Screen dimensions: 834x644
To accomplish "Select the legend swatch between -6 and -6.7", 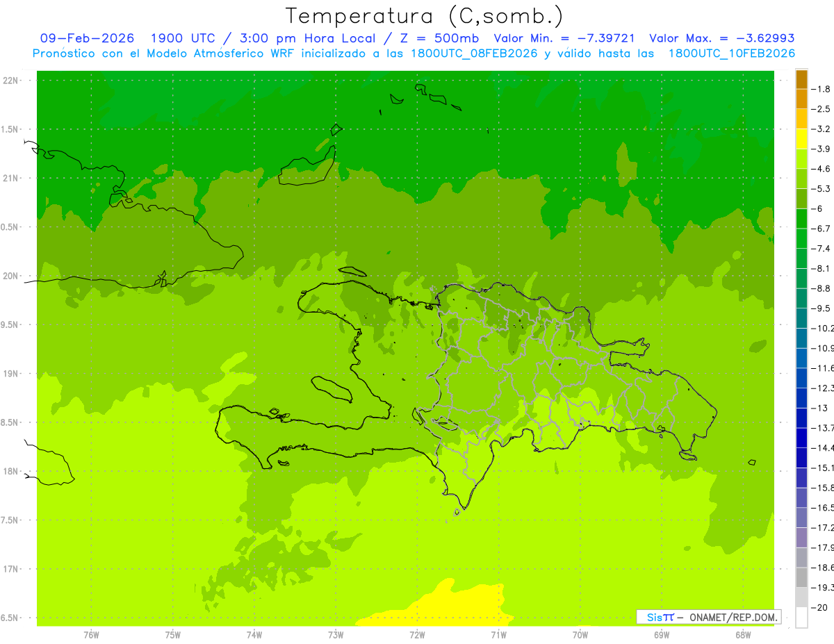I will [801, 219].
